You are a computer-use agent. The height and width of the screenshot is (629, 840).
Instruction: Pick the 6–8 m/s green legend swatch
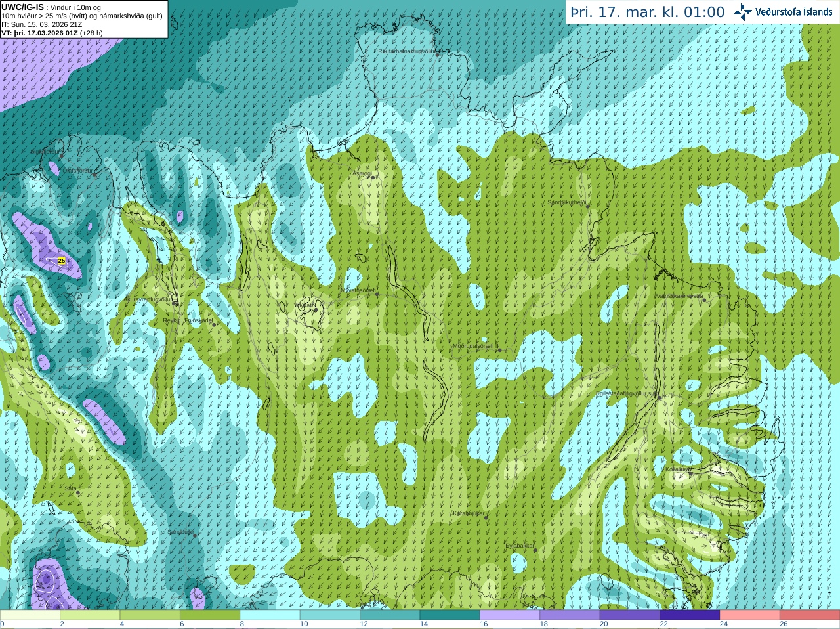(210, 615)
